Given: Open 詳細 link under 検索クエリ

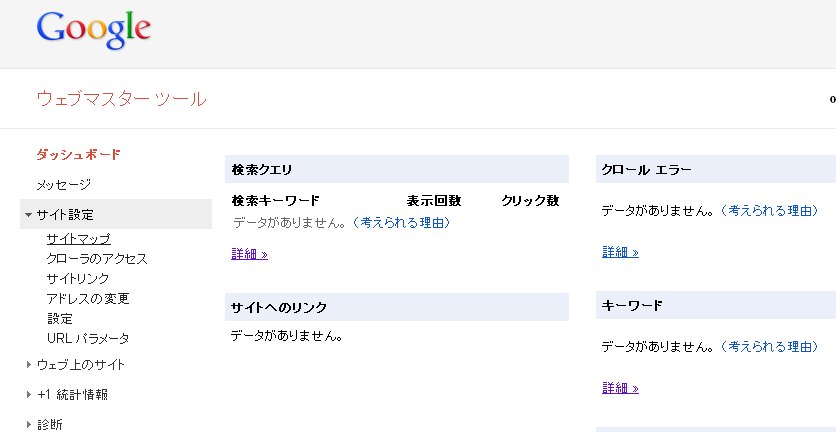Looking at the screenshot, I should 249,254.
